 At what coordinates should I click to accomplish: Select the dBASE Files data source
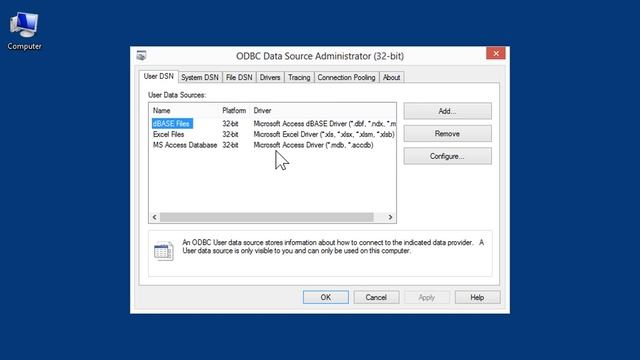coord(172,124)
